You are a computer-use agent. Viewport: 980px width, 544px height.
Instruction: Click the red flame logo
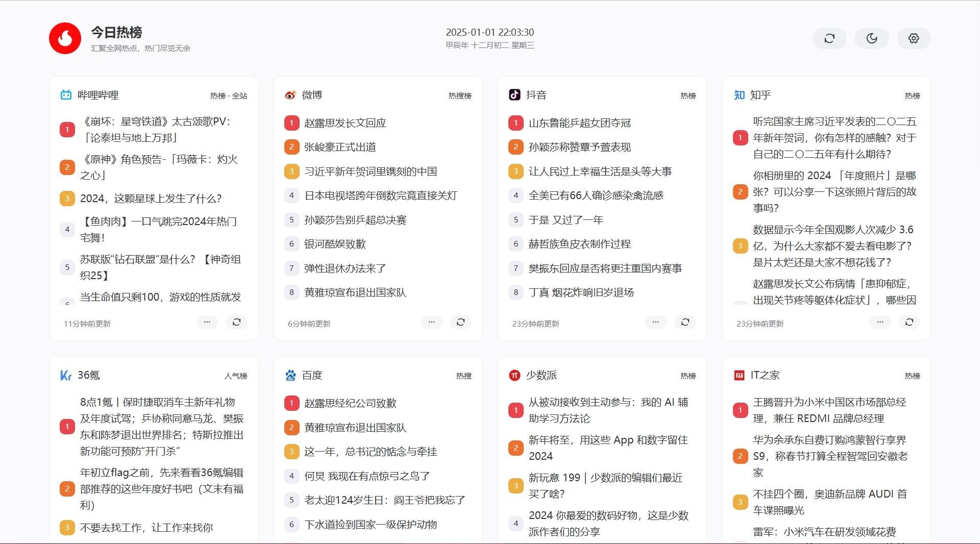pos(65,38)
